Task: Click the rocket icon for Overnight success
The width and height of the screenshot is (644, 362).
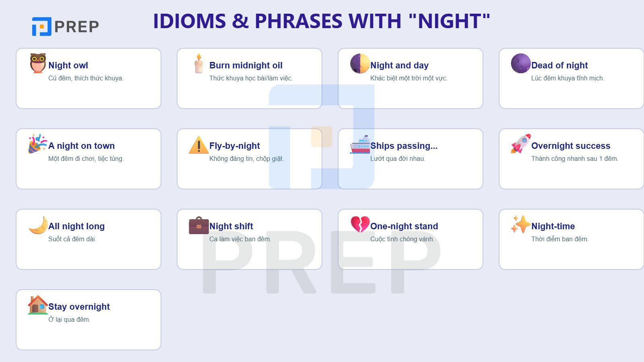Action: tap(521, 144)
